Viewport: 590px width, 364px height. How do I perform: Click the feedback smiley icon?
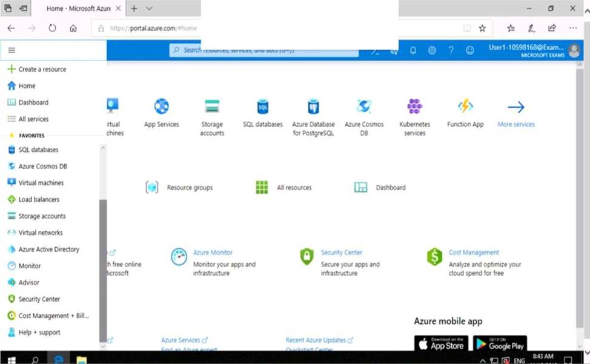tap(469, 51)
